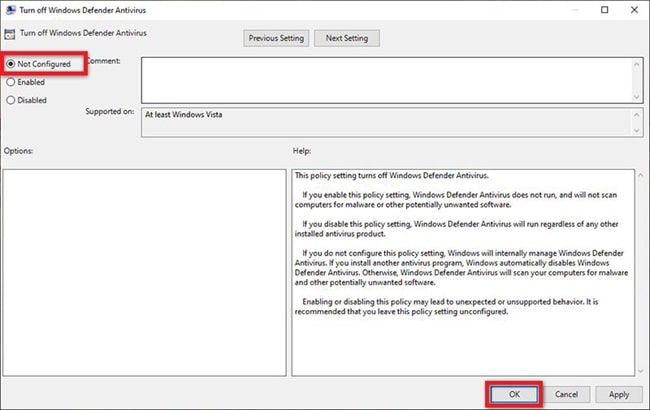Click the Supported on scroll up arrow
650x410 pixels.
[637, 114]
